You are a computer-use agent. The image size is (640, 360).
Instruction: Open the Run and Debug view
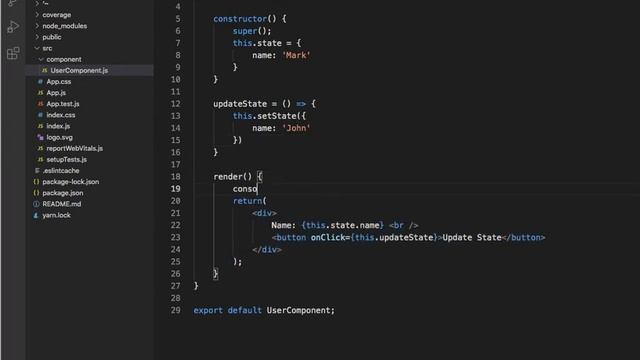coord(13,27)
